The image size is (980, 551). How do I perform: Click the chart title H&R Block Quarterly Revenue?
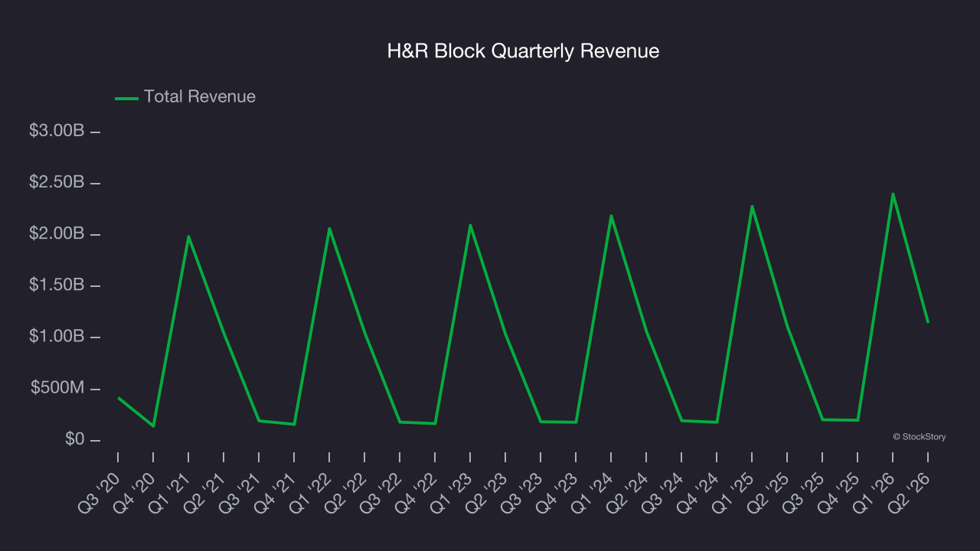pyautogui.click(x=523, y=51)
